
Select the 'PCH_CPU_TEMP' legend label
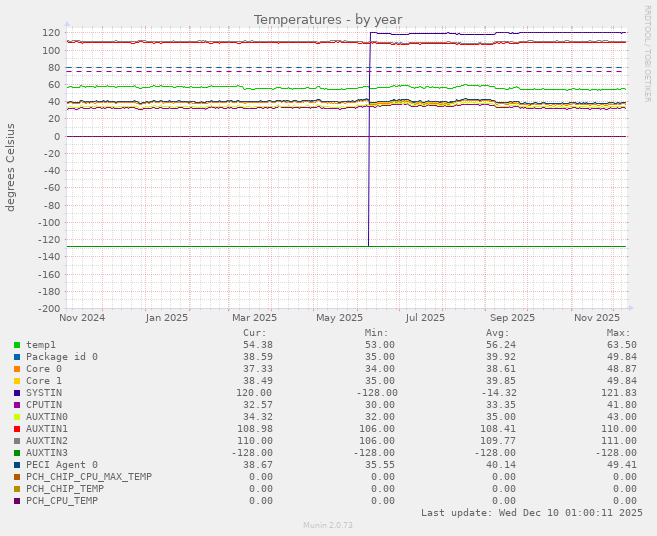(x=62, y=500)
